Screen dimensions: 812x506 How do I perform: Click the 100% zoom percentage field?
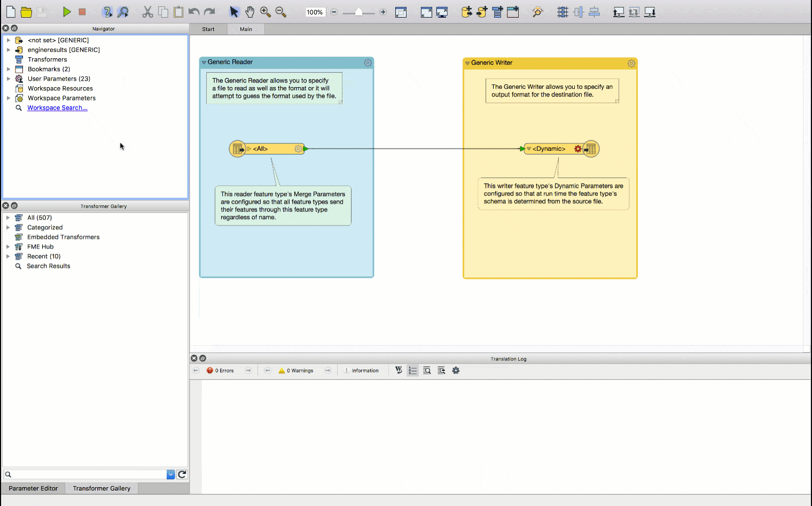[x=315, y=12]
